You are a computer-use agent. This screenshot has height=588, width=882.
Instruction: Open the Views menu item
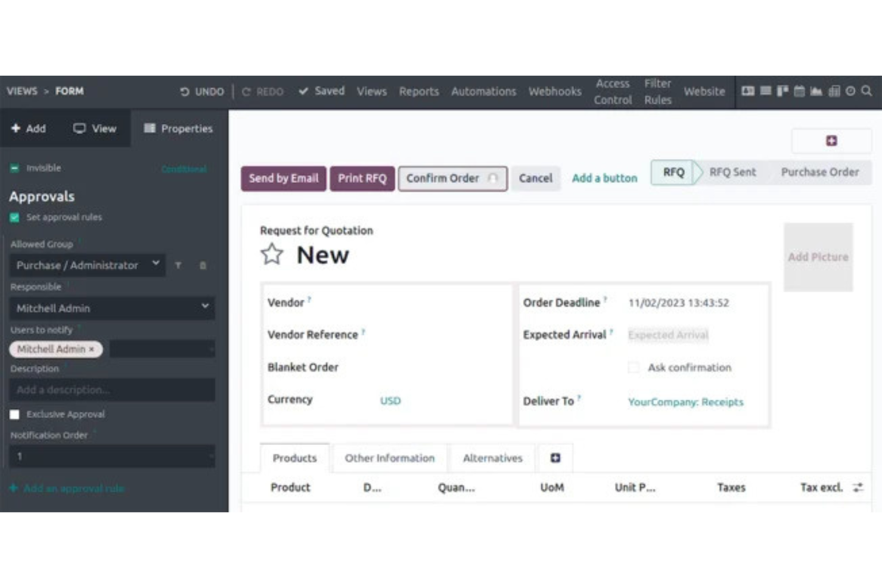pos(371,91)
